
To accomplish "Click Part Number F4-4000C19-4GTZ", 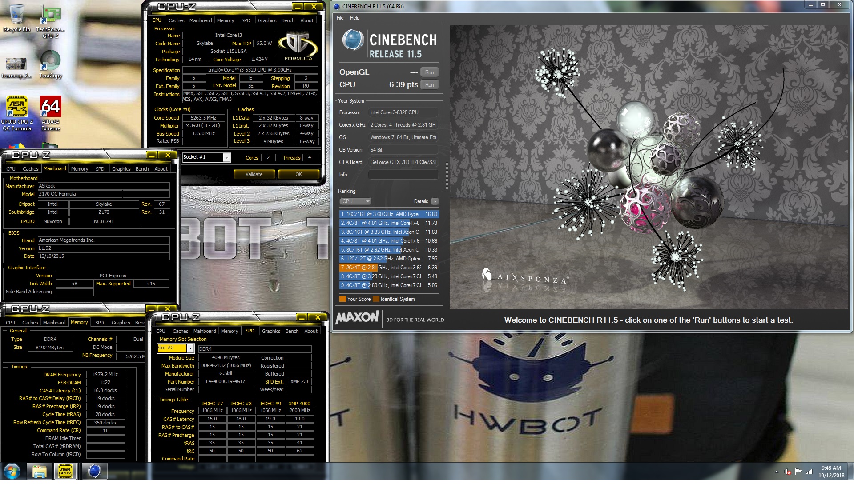I will tap(226, 381).
